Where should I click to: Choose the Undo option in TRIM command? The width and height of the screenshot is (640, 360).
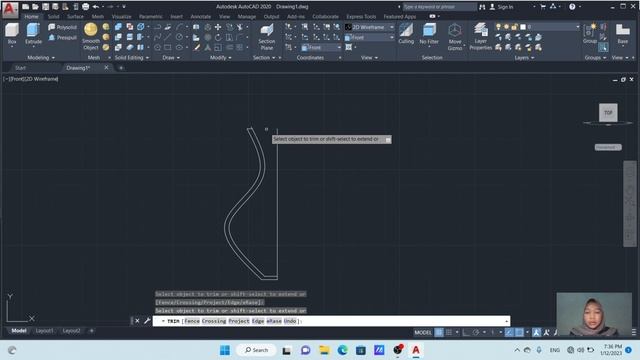pyautogui.click(x=290, y=321)
